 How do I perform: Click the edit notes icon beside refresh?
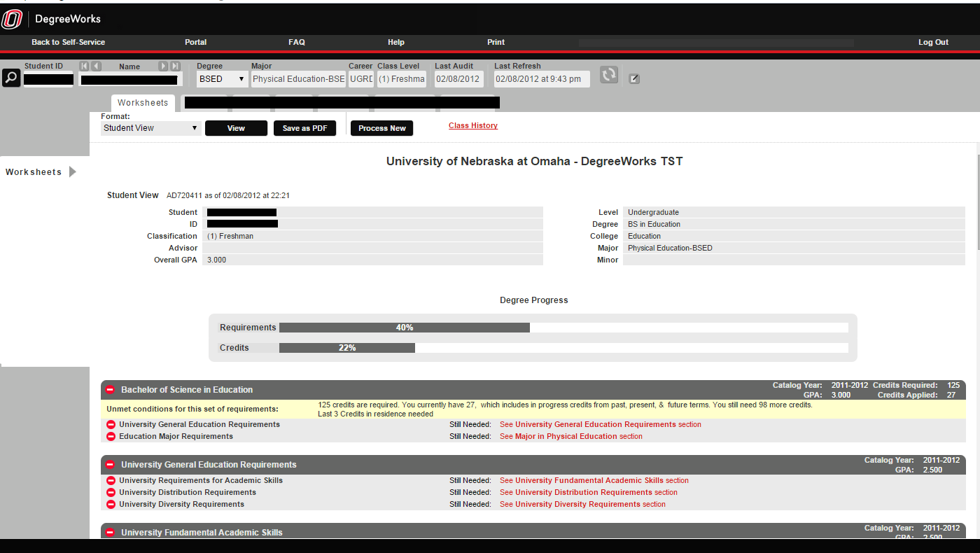coord(634,78)
